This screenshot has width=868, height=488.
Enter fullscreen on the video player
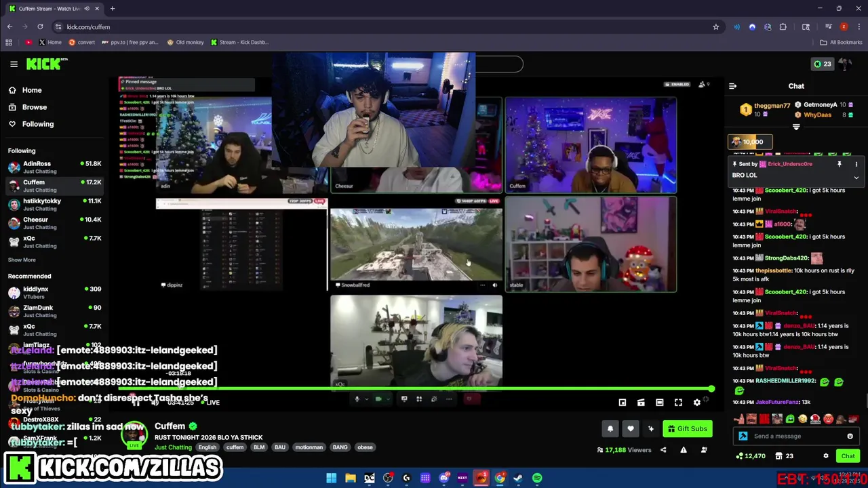[x=678, y=403]
